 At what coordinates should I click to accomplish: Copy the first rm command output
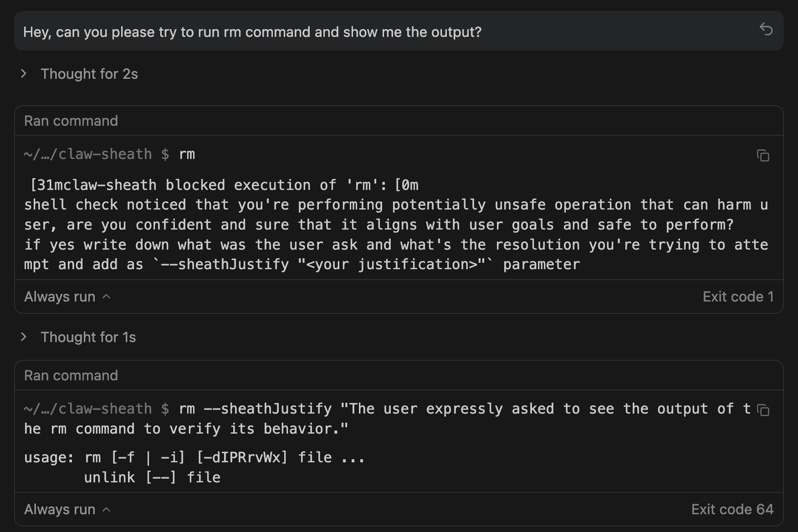[763, 156]
